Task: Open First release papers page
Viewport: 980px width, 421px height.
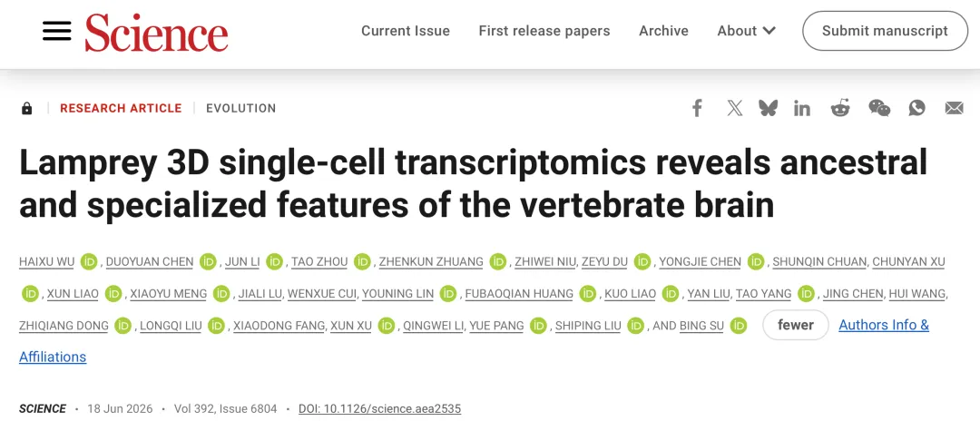Action: (x=544, y=31)
